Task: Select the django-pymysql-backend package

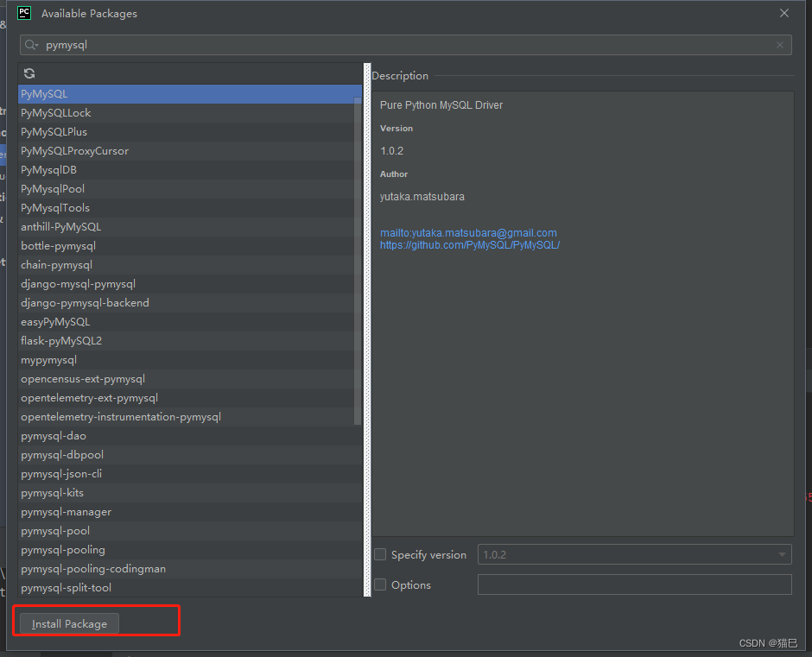Action: (x=189, y=303)
